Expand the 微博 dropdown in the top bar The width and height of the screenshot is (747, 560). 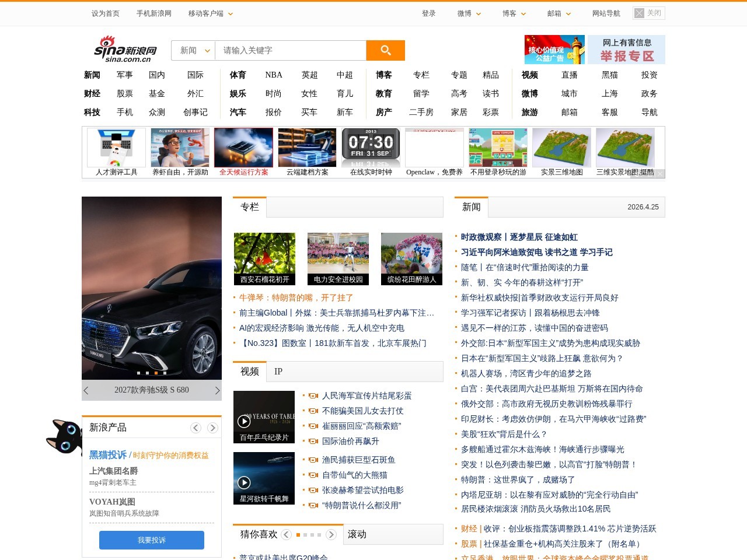pos(469,13)
